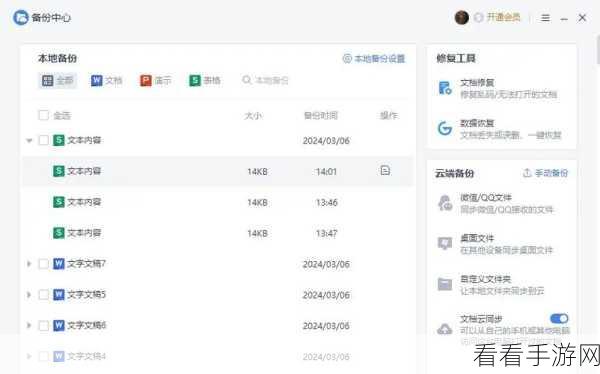Open the user avatar profile
Viewport: 600px width, 374px height.
(462, 17)
